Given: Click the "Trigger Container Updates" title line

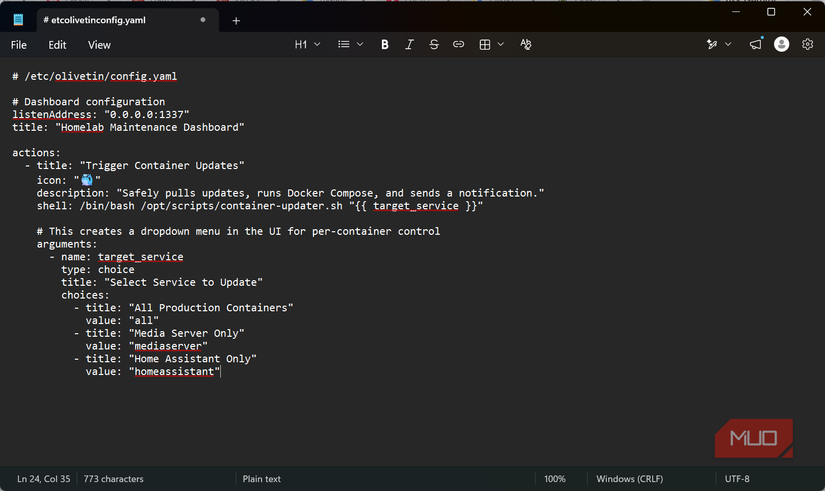Looking at the screenshot, I should (x=135, y=165).
